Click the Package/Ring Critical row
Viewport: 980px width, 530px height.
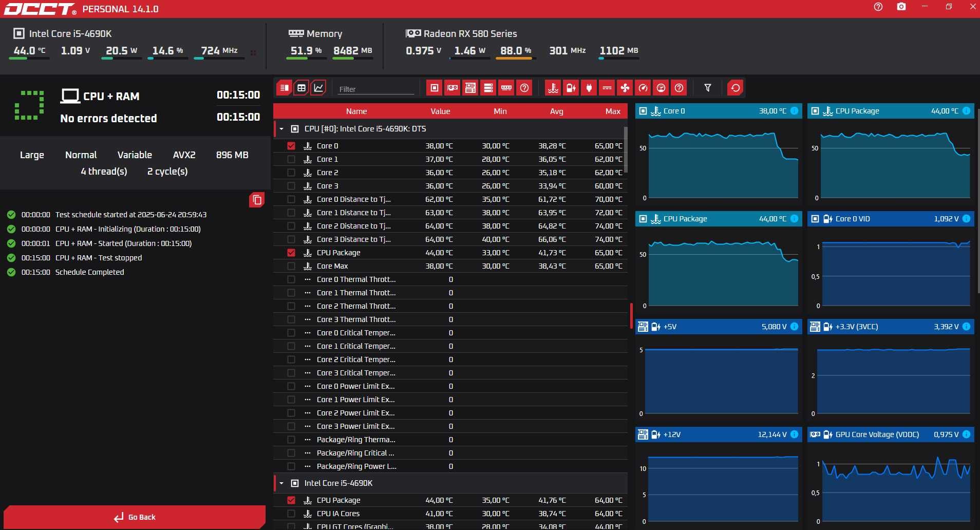tap(450, 453)
